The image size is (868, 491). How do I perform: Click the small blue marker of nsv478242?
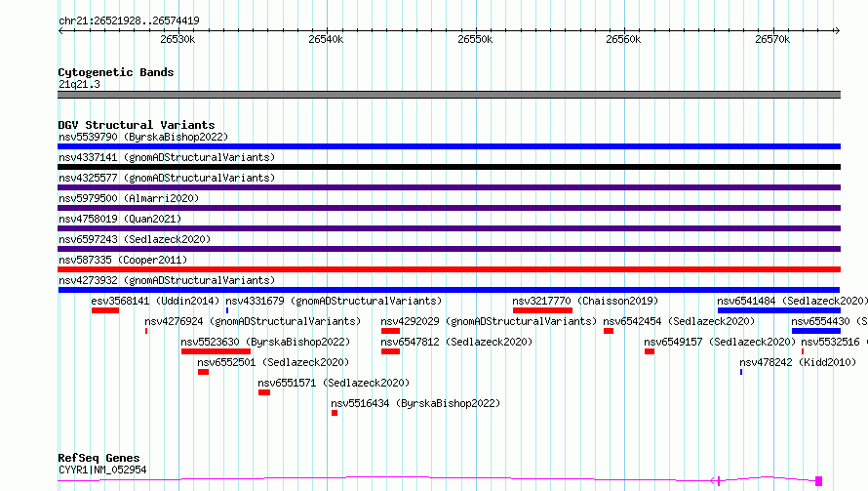pyautogui.click(x=741, y=372)
